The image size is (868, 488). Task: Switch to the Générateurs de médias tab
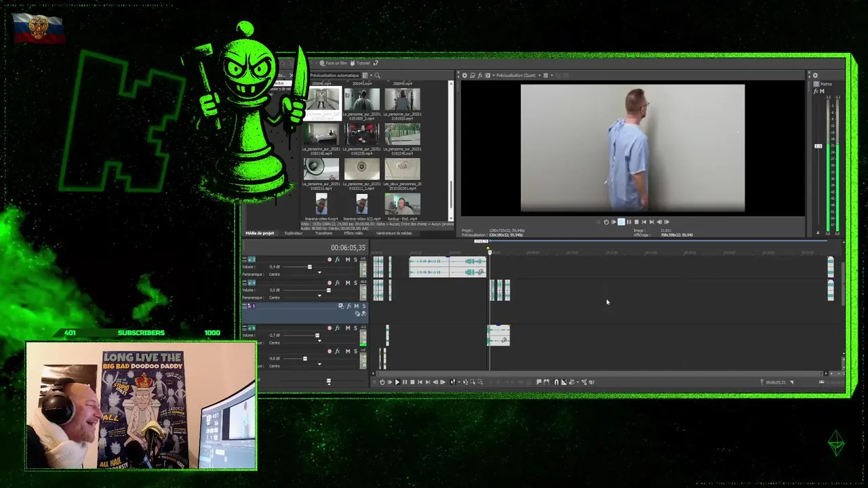(x=394, y=233)
